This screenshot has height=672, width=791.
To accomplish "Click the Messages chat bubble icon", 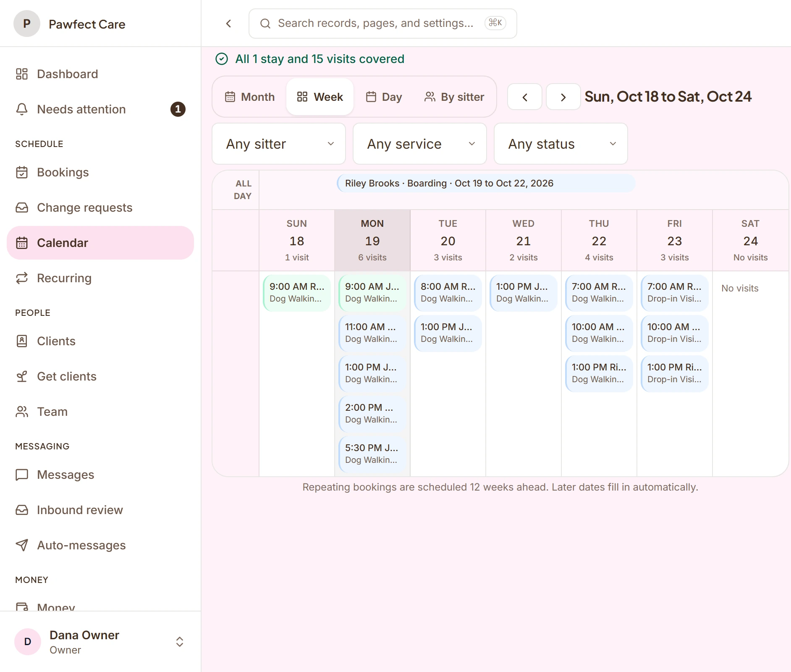I will (22, 475).
